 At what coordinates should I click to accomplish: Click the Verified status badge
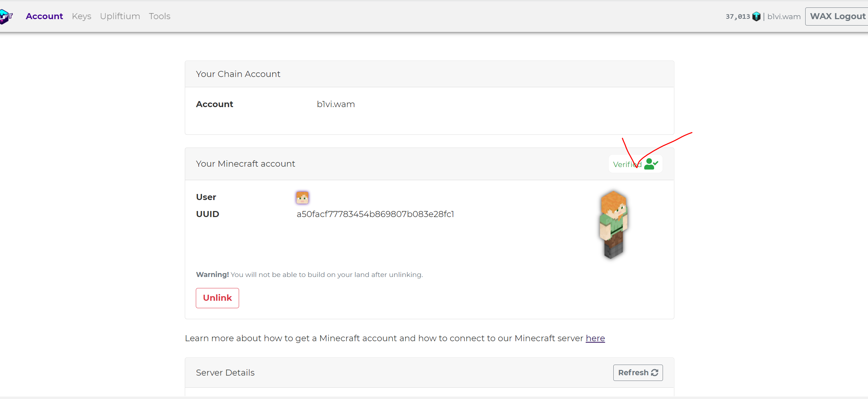pyautogui.click(x=627, y=165)
